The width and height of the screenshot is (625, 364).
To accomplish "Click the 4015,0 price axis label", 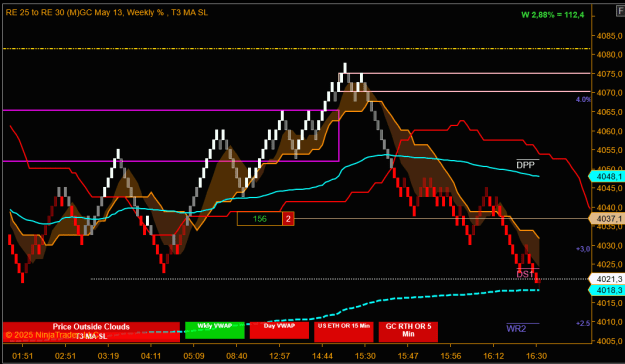I will 609,303.
